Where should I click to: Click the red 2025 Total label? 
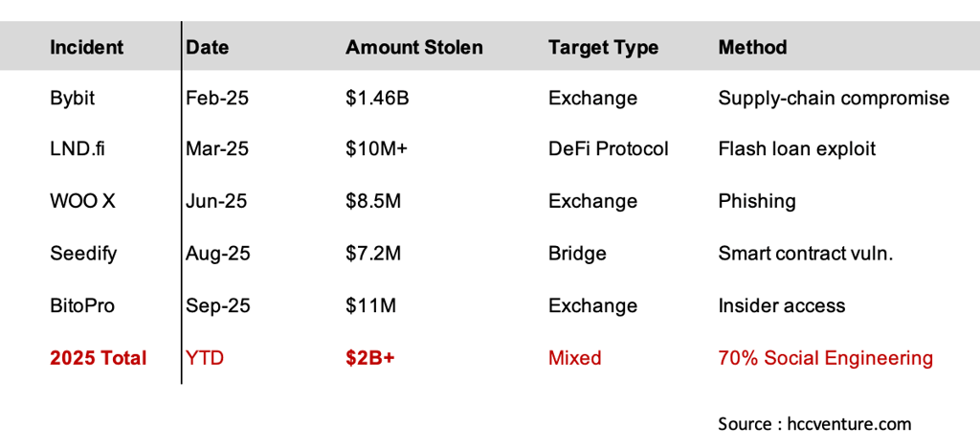pyautogui.click(x=98, y=359)
